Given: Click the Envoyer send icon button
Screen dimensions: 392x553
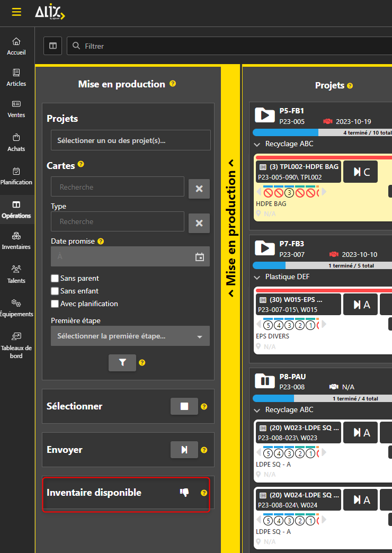Looking at the screenshot, I should 184,450.
